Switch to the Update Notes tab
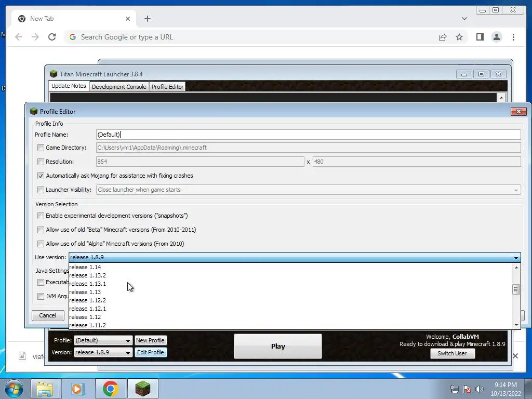The width and height of the screenshot is (532, 399). pos(69,86)
